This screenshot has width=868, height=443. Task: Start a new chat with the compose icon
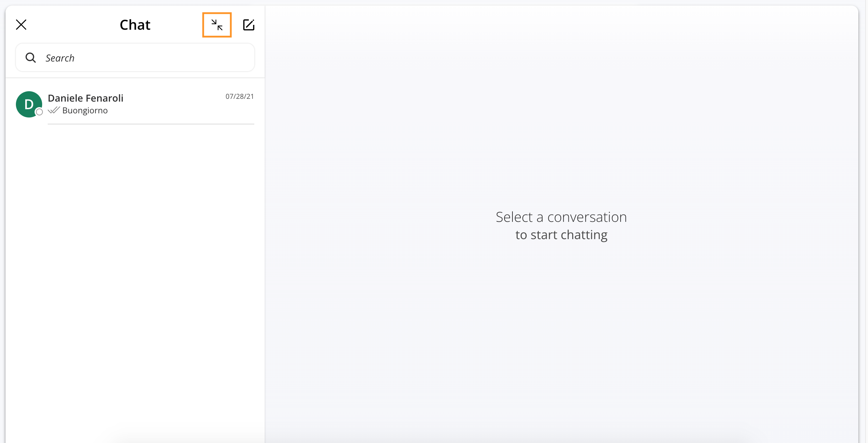pos(249,25)
